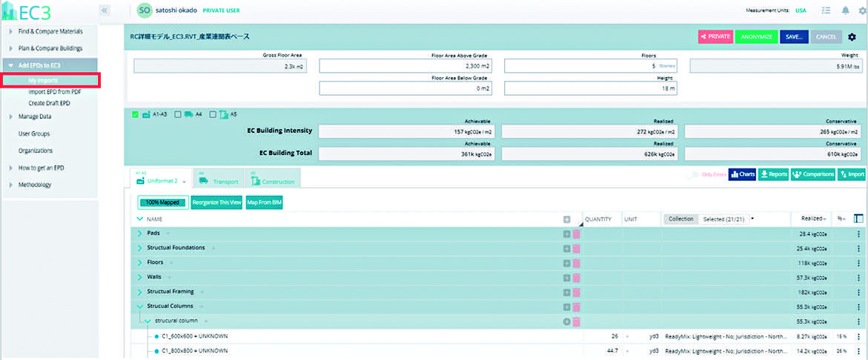
Task: Collapse the strucural column sub-row
Action: click(148, 321)
